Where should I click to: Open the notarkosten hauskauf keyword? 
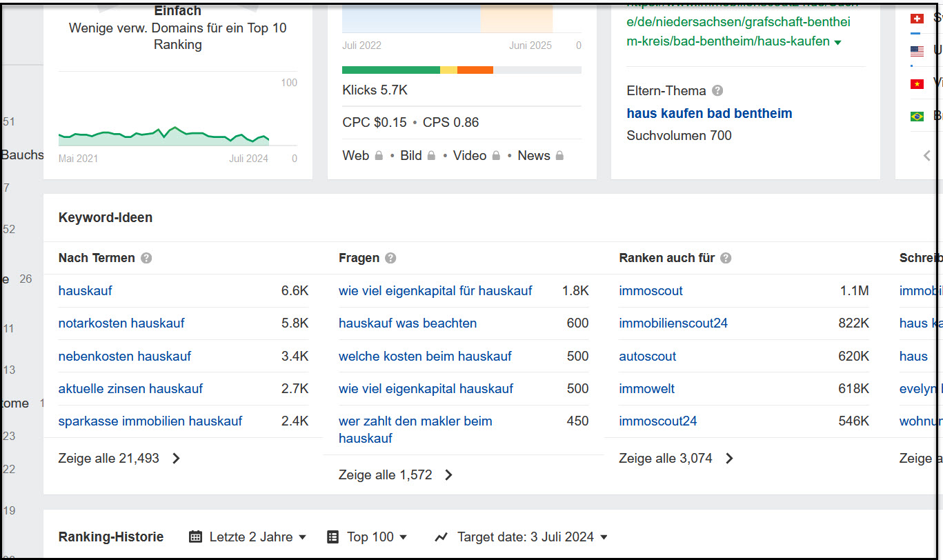(121, 323)
